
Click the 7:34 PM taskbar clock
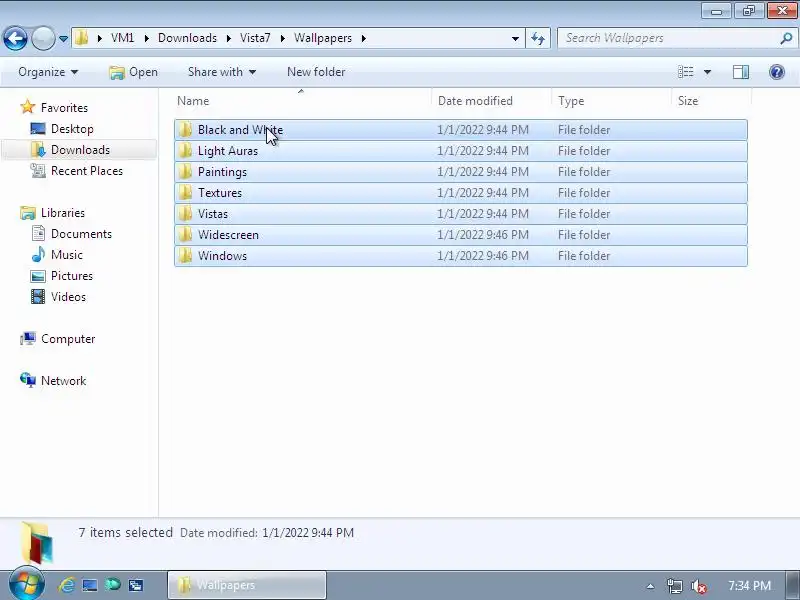[749, 586]
